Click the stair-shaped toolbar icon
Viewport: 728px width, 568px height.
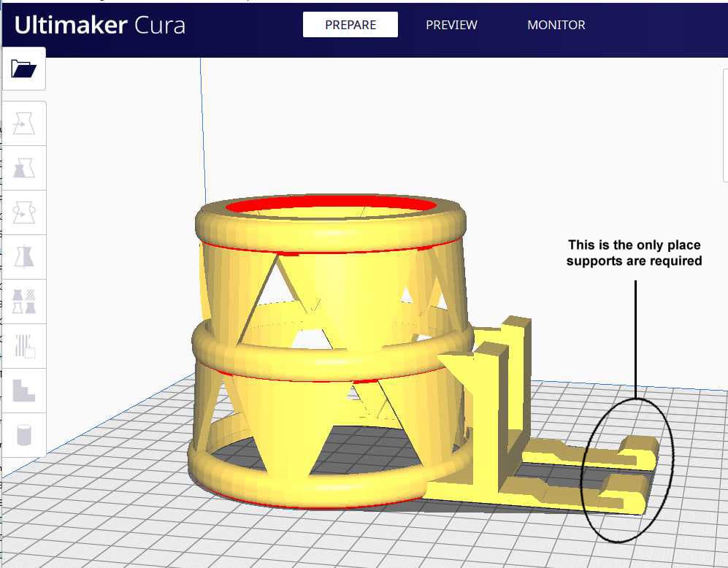point(23,391)
